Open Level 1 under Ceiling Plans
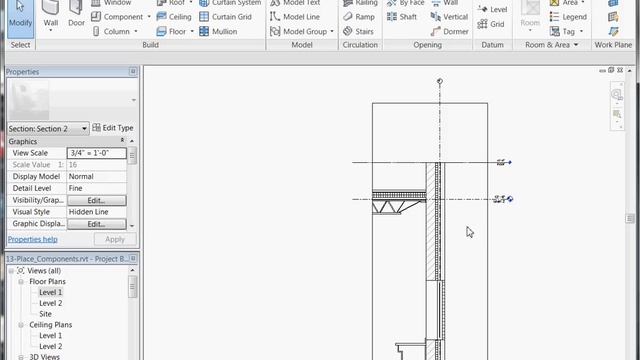Viewport: 640px width, 360px height. [51, 336]
